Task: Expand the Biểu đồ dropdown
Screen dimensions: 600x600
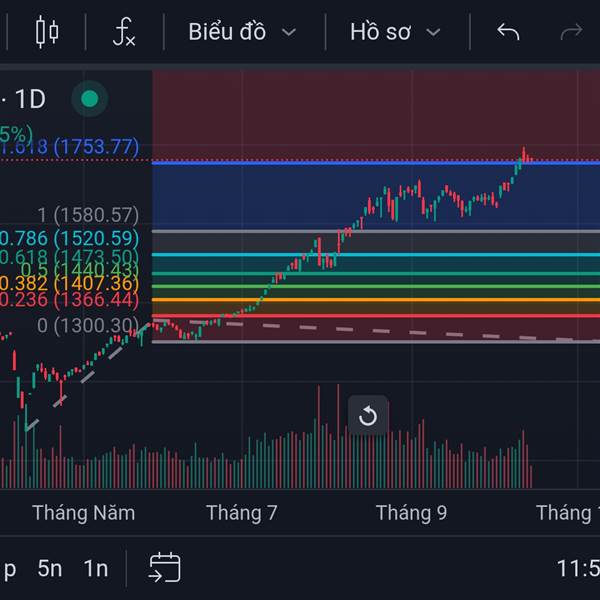Action: pyautogui.click(x=242, y=32)
